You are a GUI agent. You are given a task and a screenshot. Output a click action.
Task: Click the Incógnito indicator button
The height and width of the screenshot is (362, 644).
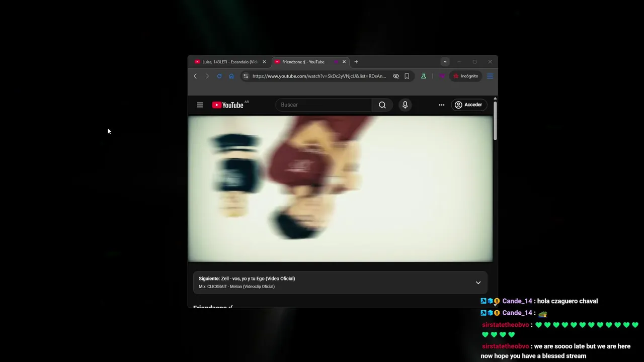point(466,76)
